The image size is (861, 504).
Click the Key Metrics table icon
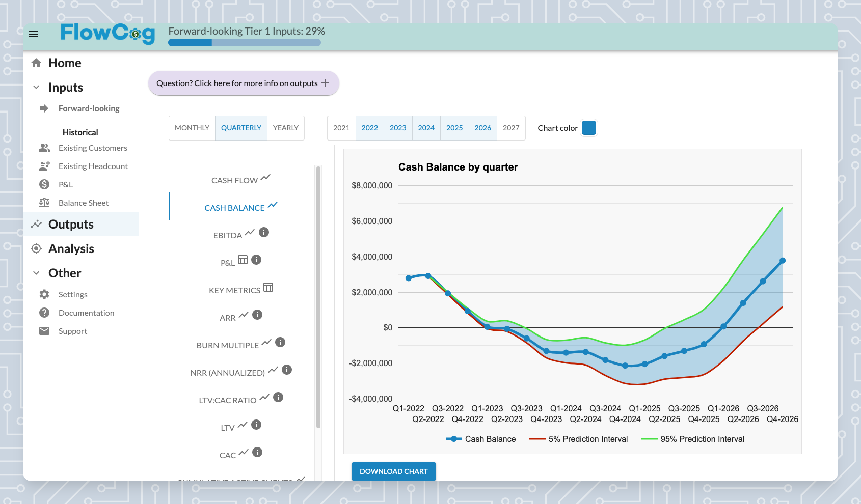[268, 287]
